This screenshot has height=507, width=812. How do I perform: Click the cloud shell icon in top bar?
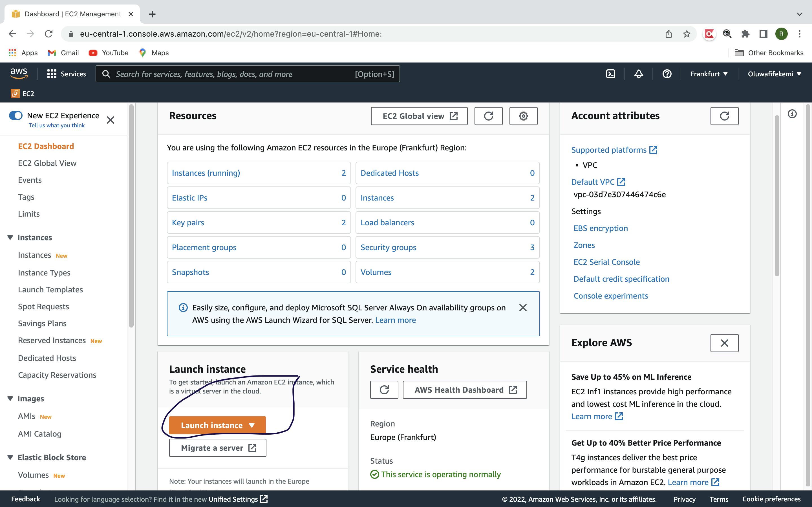point(611,74)
